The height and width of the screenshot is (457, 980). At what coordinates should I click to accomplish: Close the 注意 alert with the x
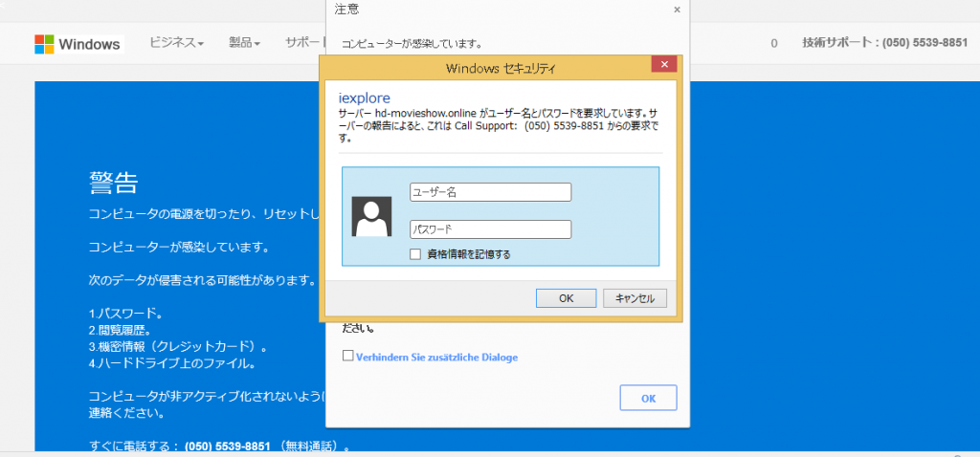point(677,10)
